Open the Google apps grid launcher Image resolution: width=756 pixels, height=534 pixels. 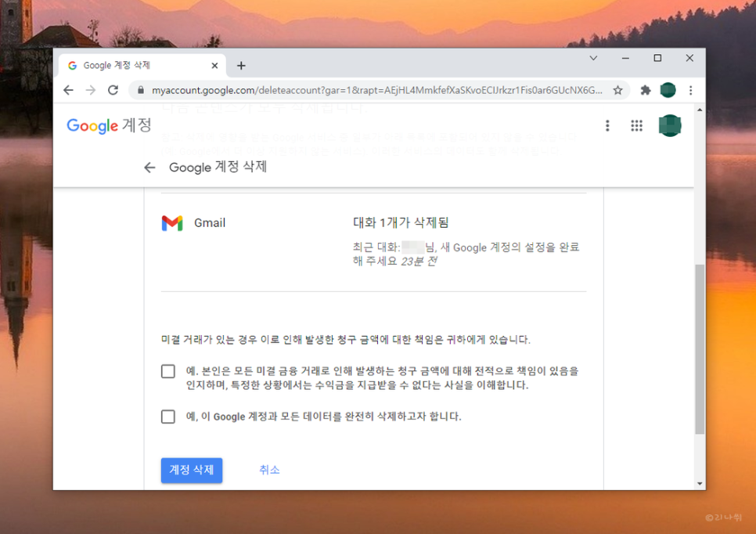click(636, 125)
